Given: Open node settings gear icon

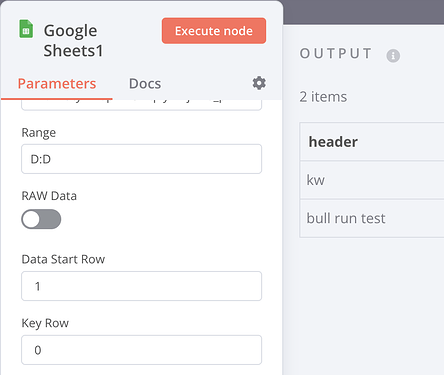Looking at the screenshot, I should (259, 83).
